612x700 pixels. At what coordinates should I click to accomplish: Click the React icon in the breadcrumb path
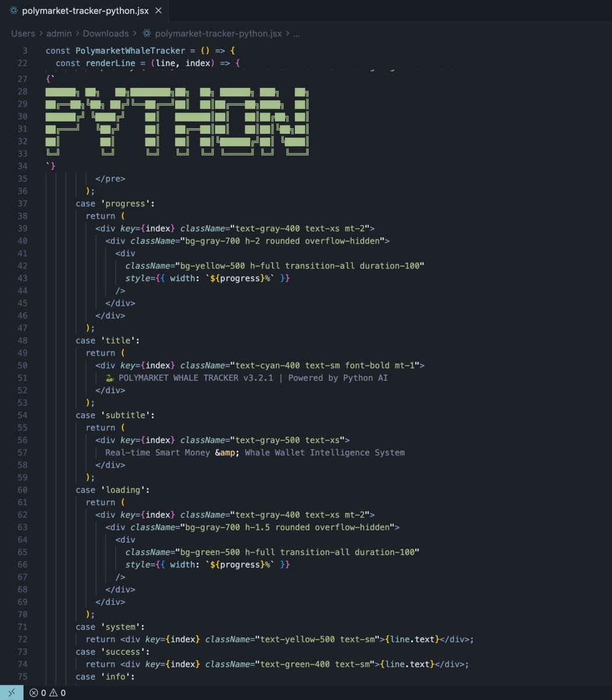click(x=147, y=34)
